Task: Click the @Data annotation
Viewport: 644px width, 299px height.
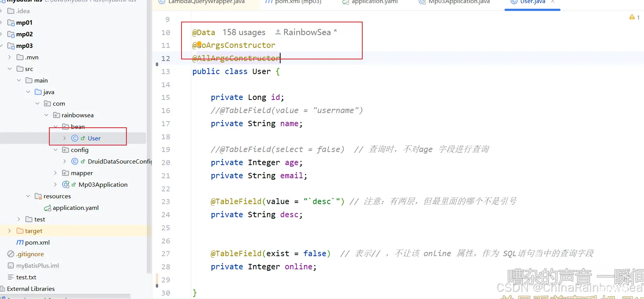Action: point(203,32)
